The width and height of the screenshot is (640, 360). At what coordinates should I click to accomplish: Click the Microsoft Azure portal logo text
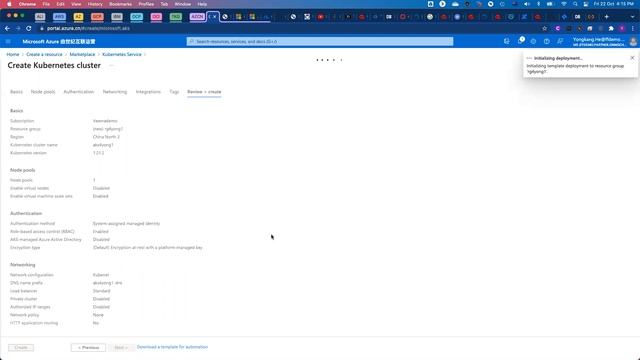(59, 42)
